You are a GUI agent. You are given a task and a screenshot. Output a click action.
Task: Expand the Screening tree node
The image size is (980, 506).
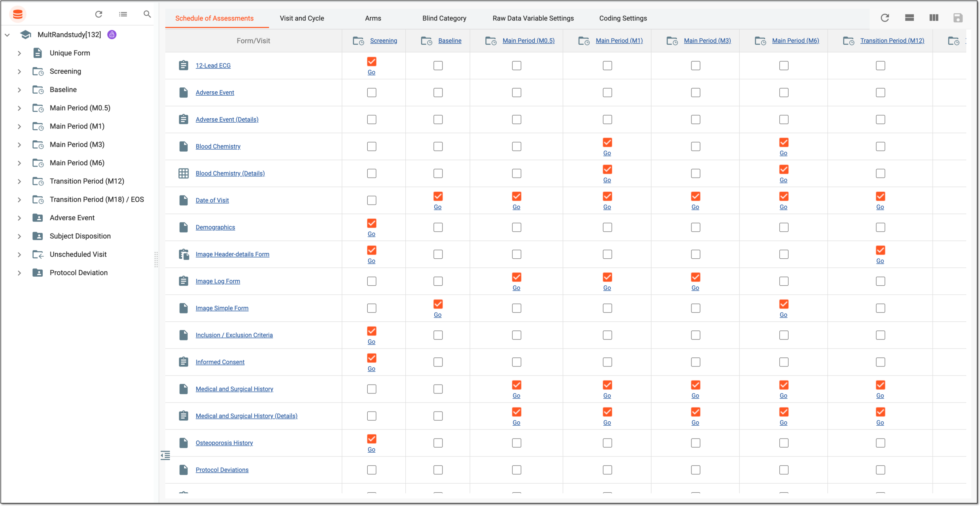pyautogui.click(x=19, y=71)
